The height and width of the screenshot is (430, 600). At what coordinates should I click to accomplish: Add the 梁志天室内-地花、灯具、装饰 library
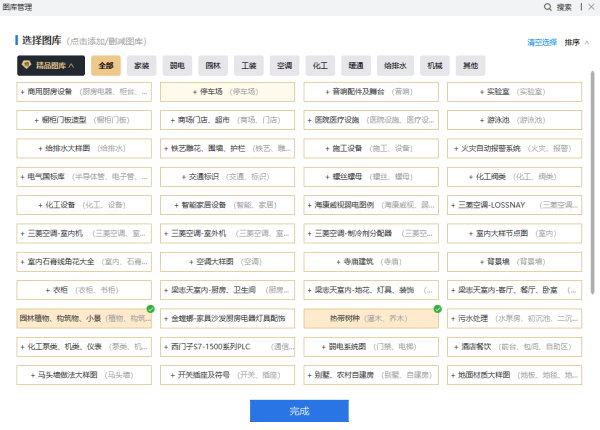tap(371, 290)
